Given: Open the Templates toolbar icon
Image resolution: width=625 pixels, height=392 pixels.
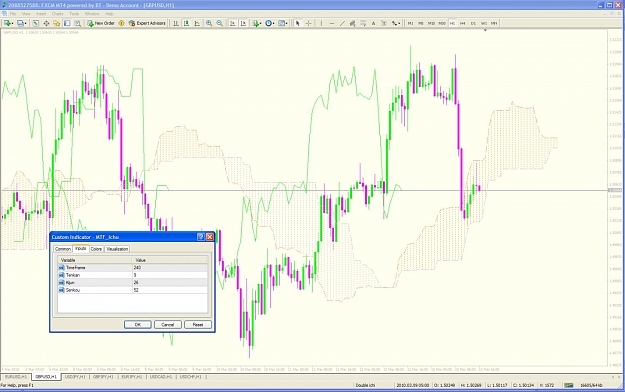Looking at the screenshot, I should [x=283, y=24].
